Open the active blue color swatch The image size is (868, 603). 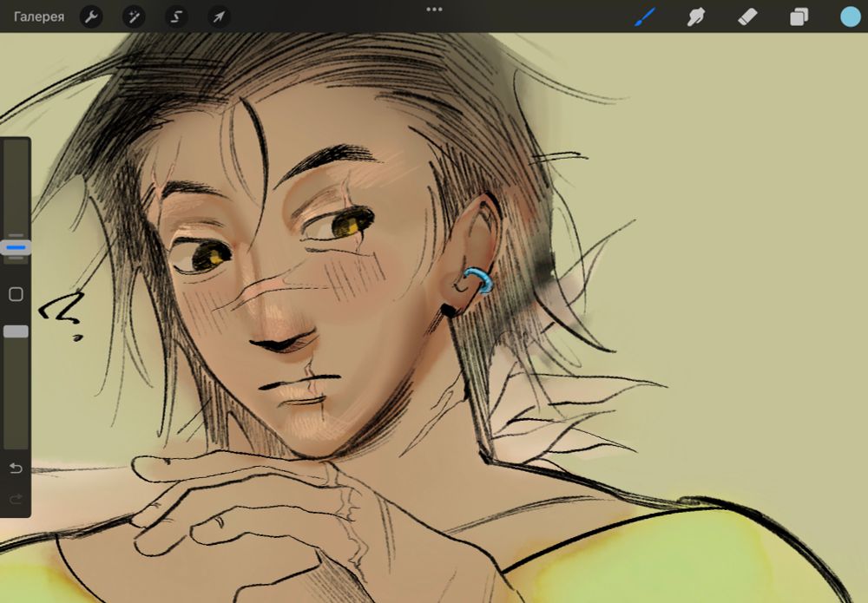click(851, 16)
